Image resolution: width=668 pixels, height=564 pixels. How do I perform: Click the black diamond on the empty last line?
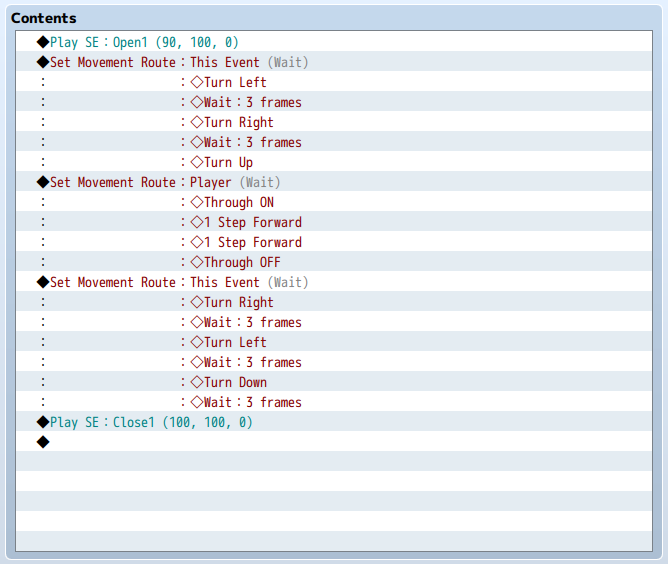click(x=42, y=442)
